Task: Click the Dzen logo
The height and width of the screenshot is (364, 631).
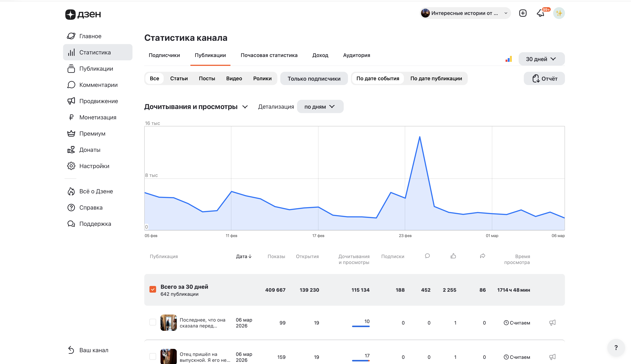Action: 83,14
